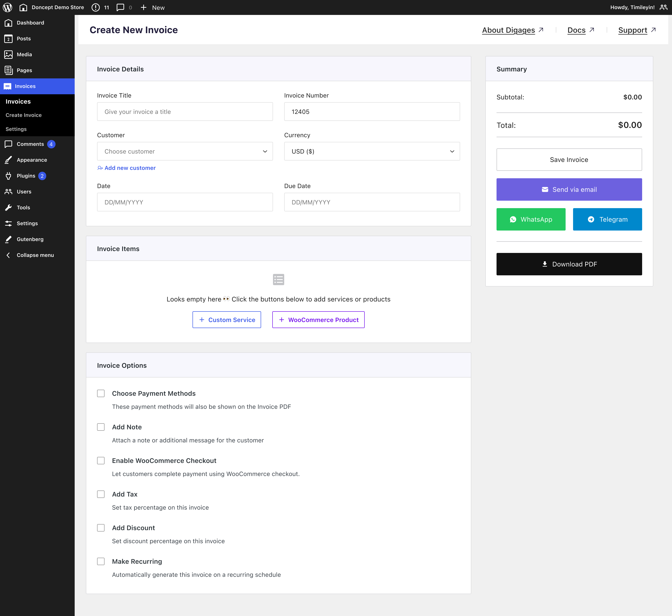
Task: Open the updates icon showing 11
Action: [96, 7]
